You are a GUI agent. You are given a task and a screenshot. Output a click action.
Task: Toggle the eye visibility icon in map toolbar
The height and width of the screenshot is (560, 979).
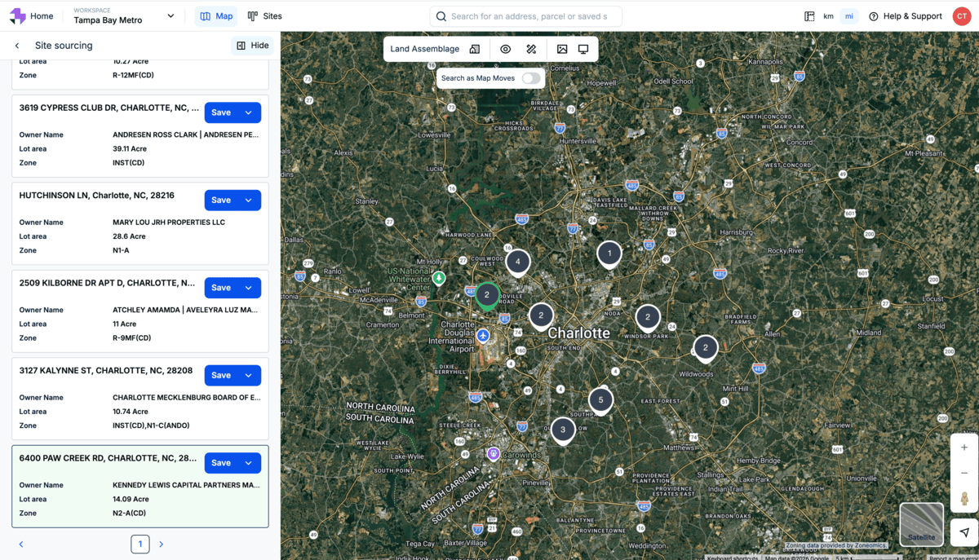click(x=506, y=49)
